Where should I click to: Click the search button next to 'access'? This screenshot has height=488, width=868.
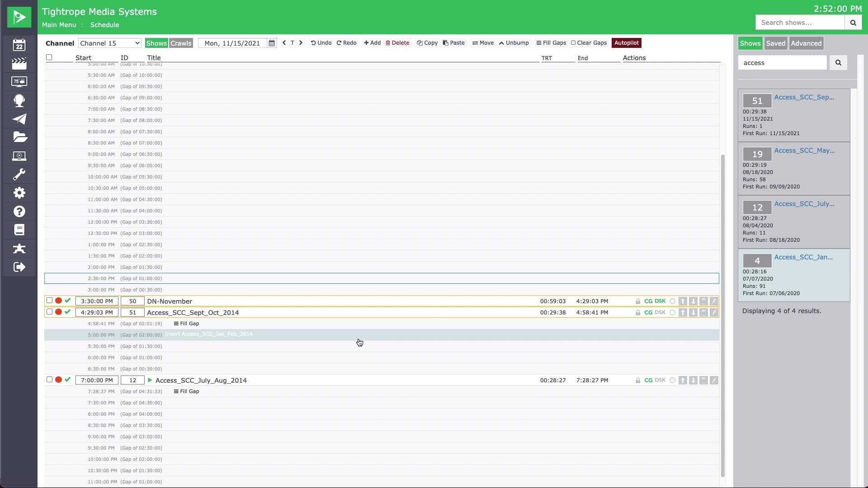click(x=838, y=63)
